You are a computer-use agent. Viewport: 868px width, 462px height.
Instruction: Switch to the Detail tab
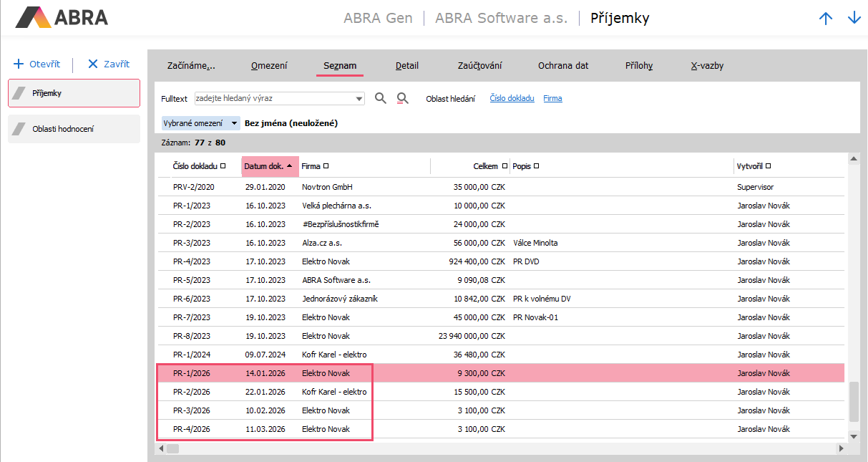(407, 66)
